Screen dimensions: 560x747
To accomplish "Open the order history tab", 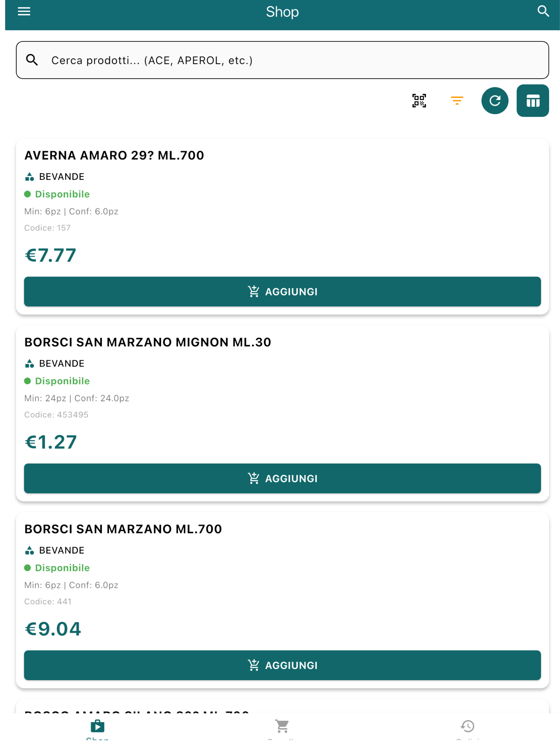I will tap(467, 729).
